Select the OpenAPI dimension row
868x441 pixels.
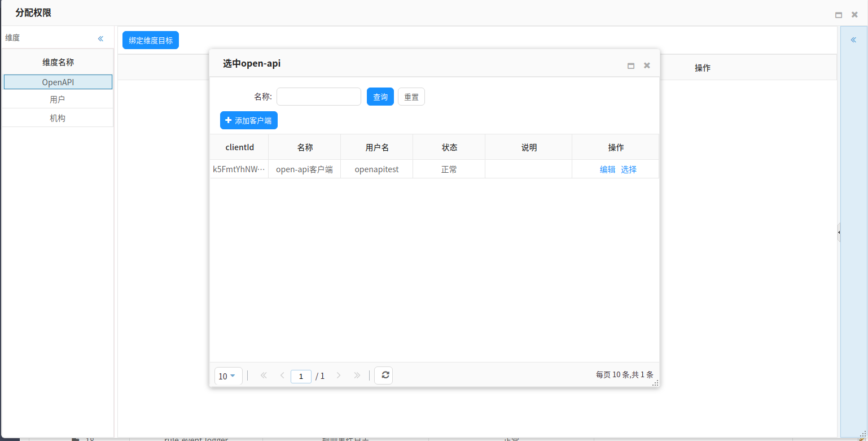pos(58,82)
